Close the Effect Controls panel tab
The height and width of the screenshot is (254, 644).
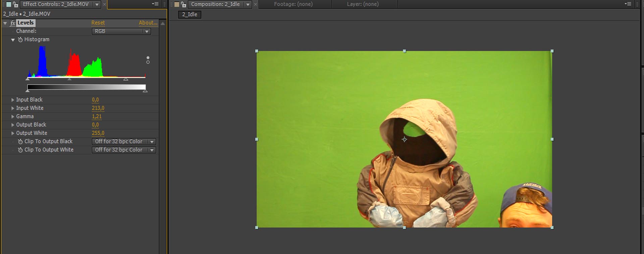pos(105,4)
